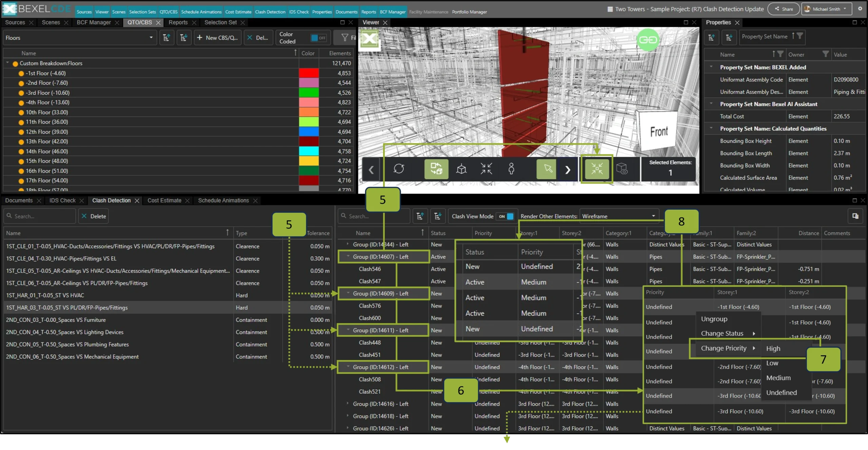Screen dimensions: 868x450
Task: Select the Clash546 row
Action: 370,269
